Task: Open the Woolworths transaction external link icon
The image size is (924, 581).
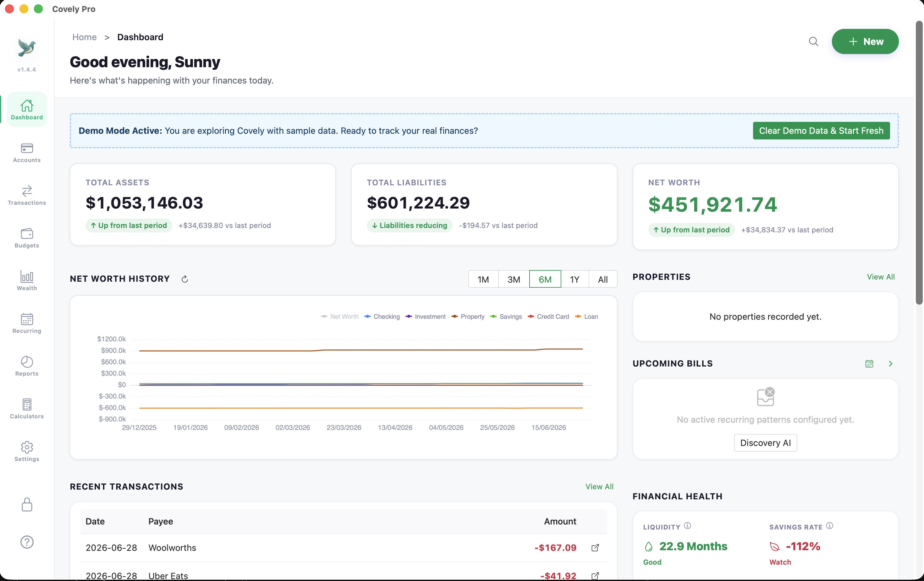Action: click(x=595, y=547)
